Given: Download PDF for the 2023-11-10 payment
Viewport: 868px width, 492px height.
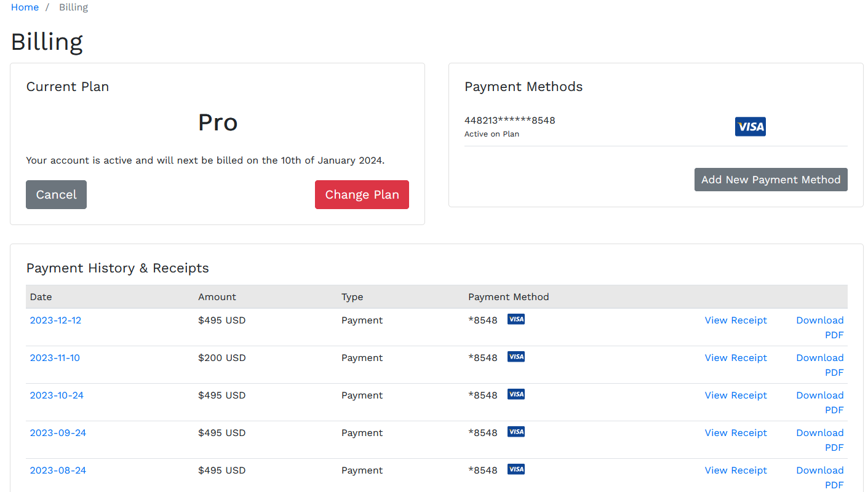Looking at the screenshot, I should 820,365.
